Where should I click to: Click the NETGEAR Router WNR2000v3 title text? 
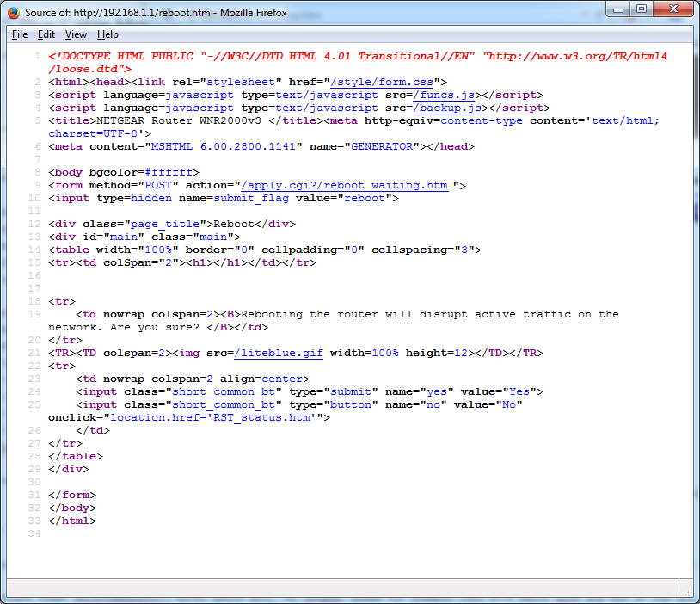(179, 121)
